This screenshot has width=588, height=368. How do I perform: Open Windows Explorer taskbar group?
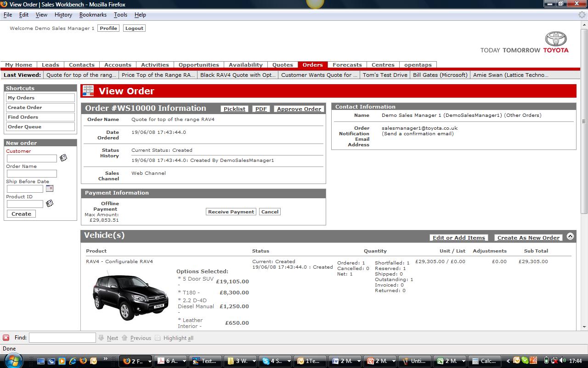240,361
